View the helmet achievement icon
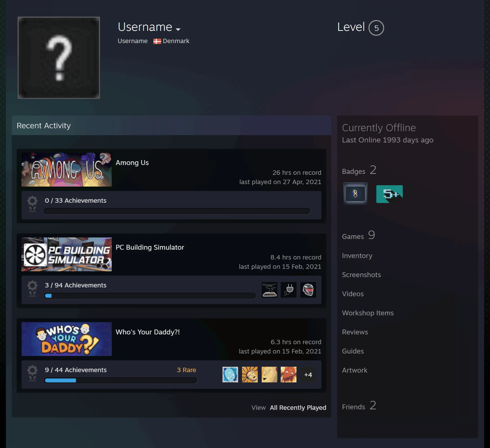The image size is (490, 448). tap(308, 290)
